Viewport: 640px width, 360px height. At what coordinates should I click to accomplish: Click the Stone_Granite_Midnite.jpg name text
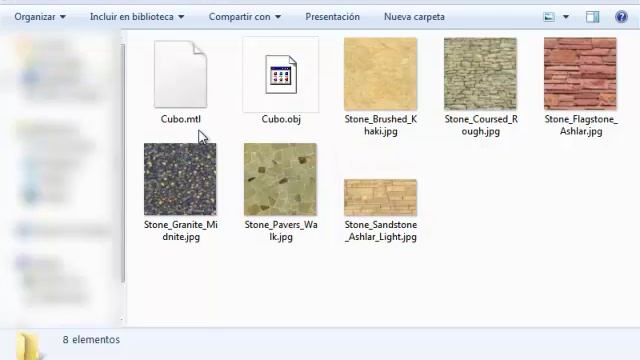click(180, 231)
